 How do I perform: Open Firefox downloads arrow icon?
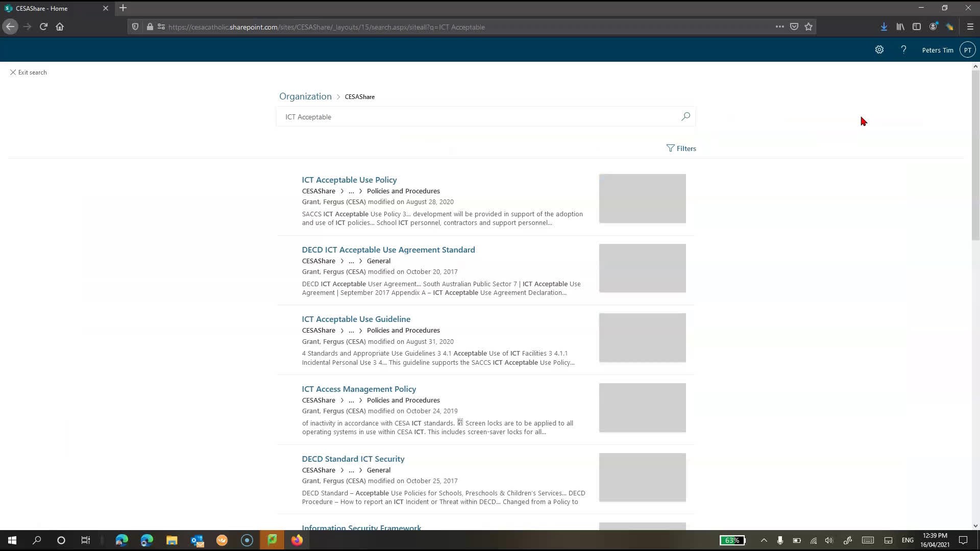(884, 27)
